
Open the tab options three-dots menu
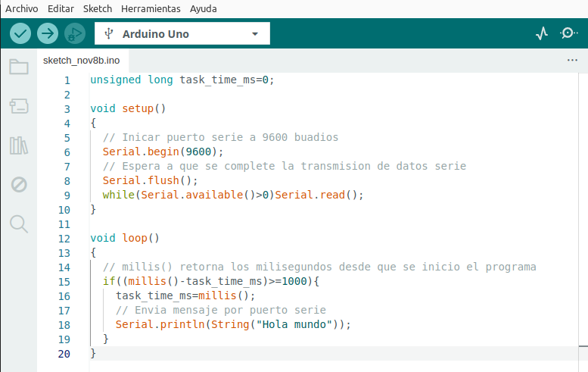(x=572, y=60)
